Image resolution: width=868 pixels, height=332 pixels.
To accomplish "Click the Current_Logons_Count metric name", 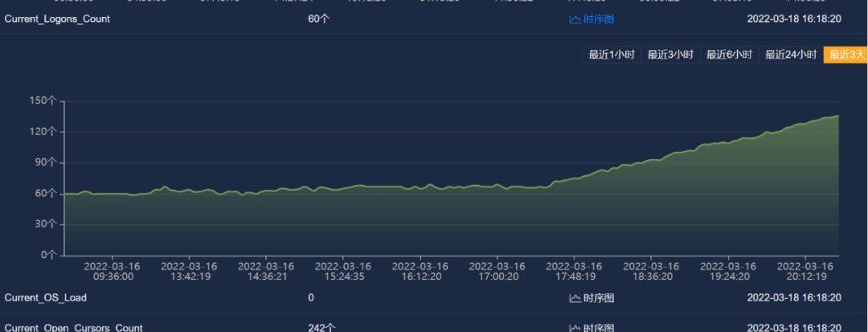I will [57, 18].
